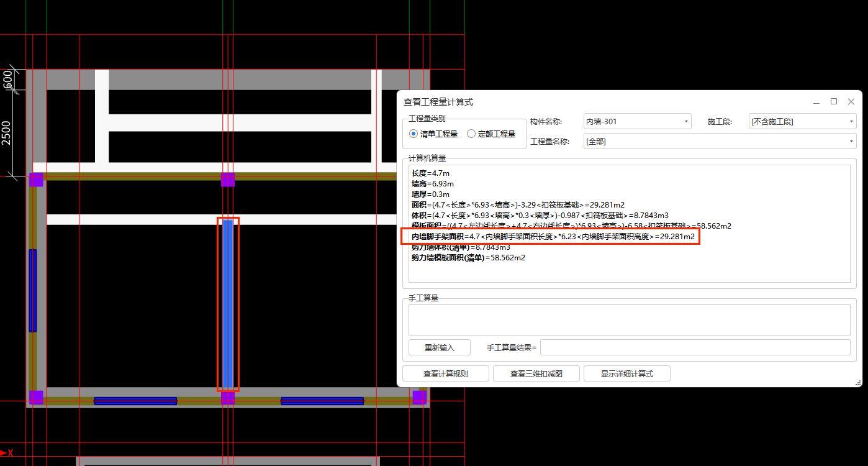This screenshot has height=466, width=868.
Task: Click the 2500 dimension label
Action: (x=7, y=133)
